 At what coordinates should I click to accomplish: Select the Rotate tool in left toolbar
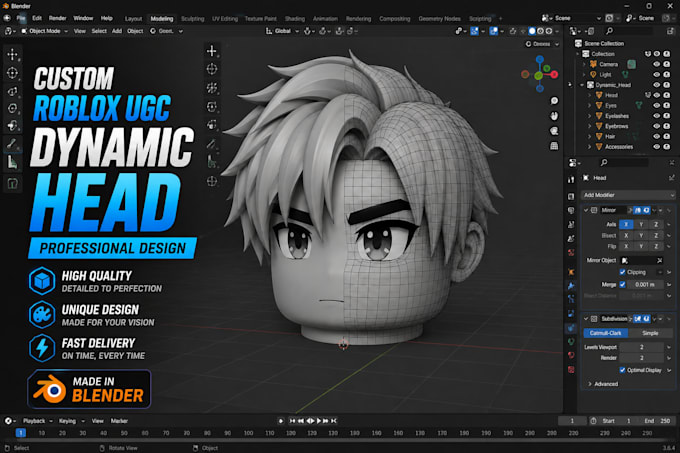click(13, 91)
